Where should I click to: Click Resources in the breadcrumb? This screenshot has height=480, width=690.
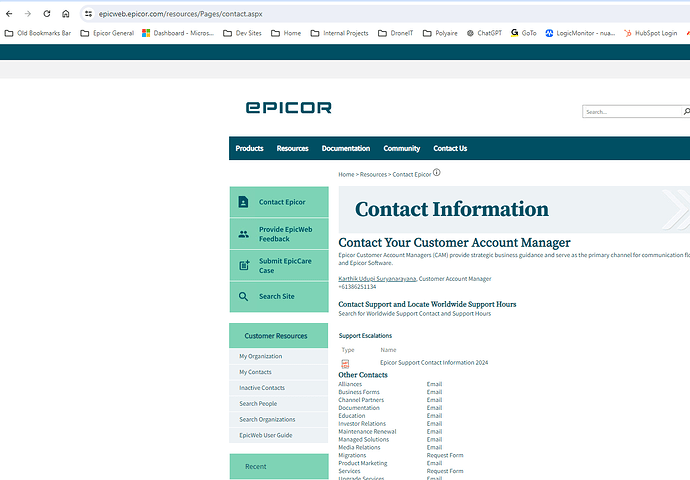pos(373,175)
